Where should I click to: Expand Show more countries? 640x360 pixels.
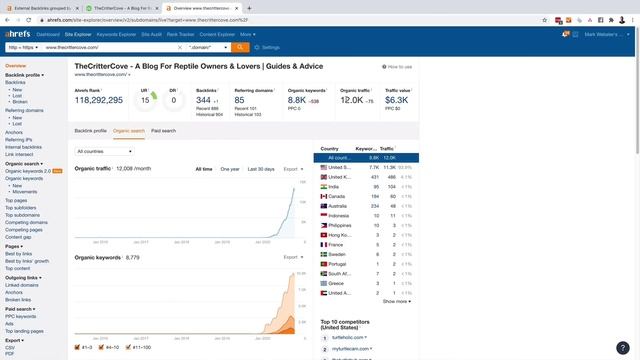tap(397, 301)
